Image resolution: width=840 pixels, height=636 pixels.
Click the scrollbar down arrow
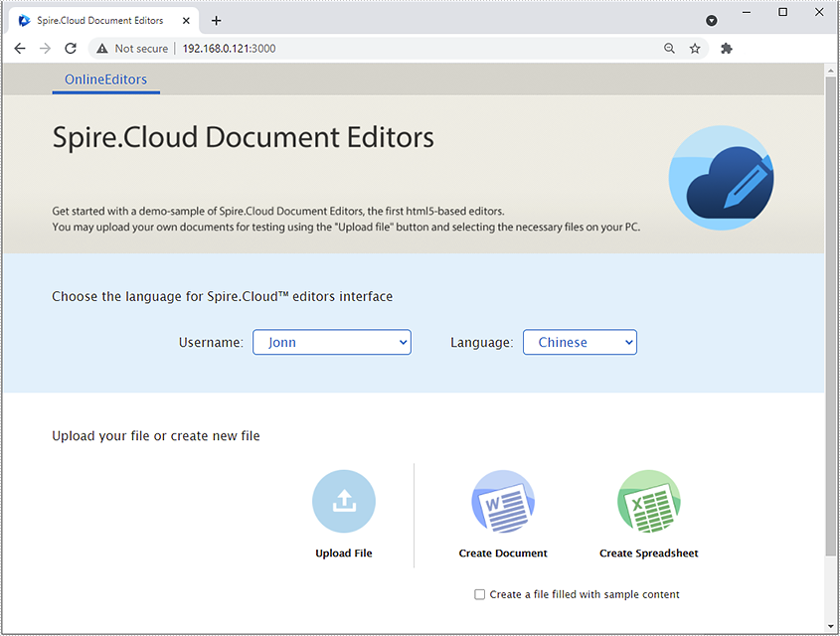click(x=830, y=625)
